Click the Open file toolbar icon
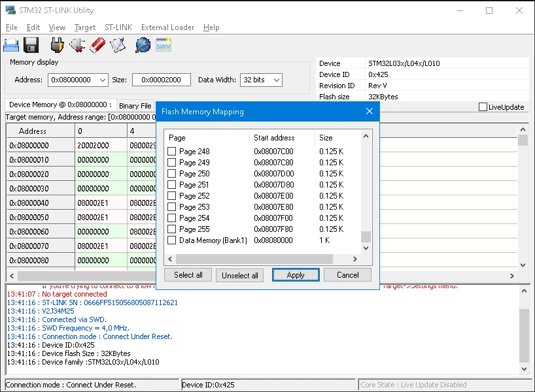The image size is (535, 392). tap(11, 45)
